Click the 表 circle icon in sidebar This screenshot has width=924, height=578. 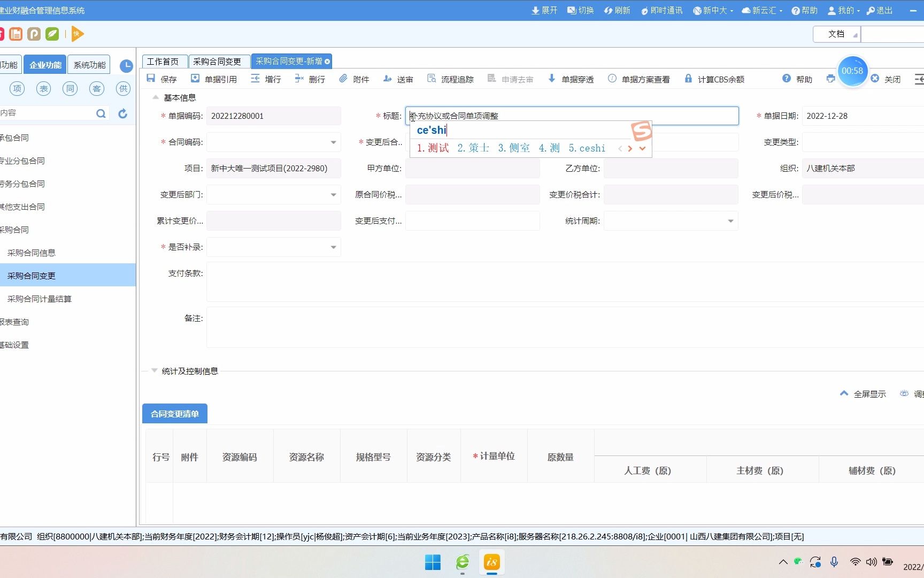click(44, 88)
